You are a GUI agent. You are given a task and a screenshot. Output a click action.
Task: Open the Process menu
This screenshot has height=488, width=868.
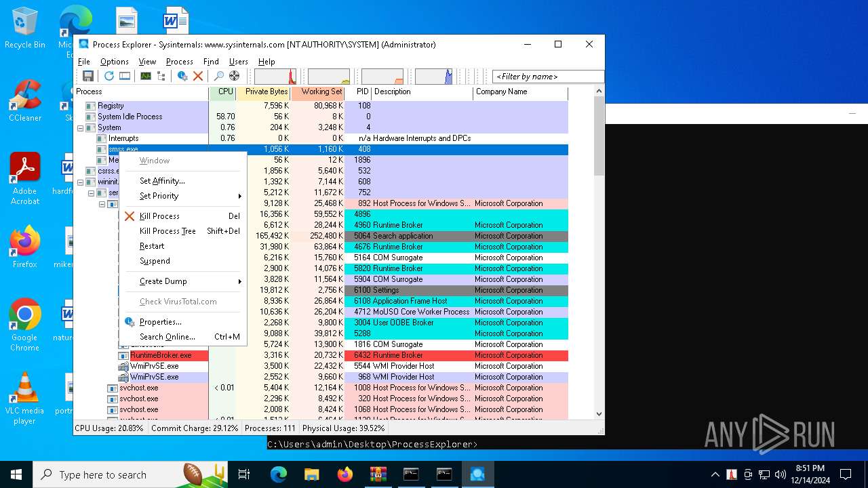180,62
